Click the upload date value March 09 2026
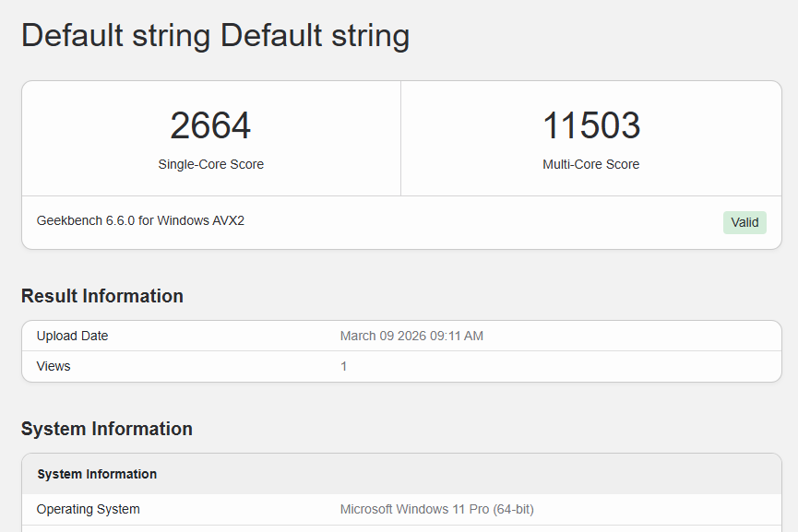The width and height of the screenshot is (798, 532). click(411, 336)
